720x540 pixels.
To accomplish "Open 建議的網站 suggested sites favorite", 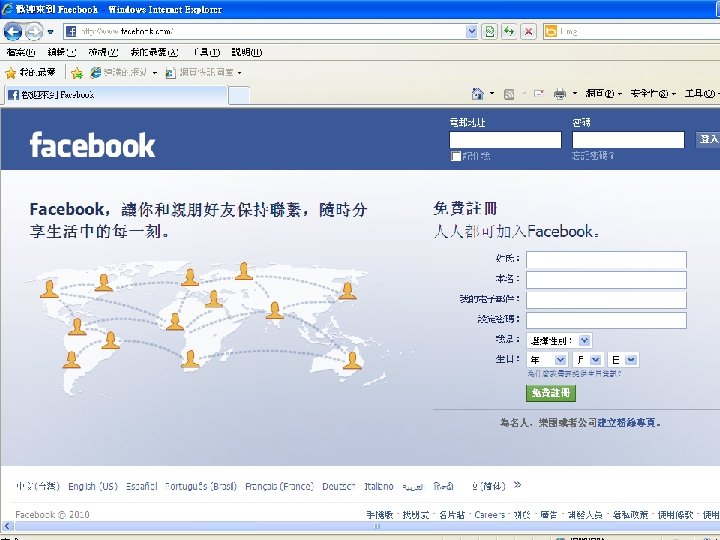I will click(124, 73).
